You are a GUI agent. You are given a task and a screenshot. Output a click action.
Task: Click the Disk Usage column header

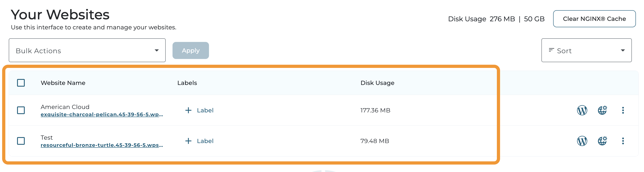tap(377, 83)
